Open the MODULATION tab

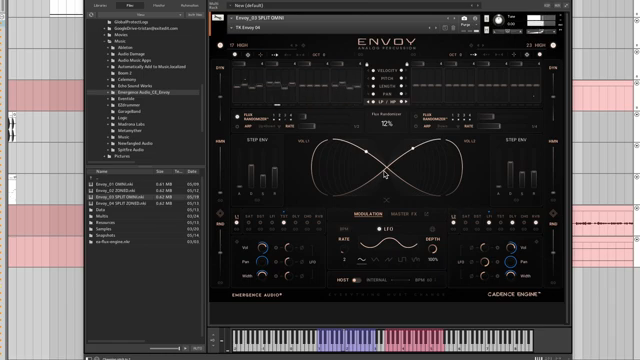point(368,214)
